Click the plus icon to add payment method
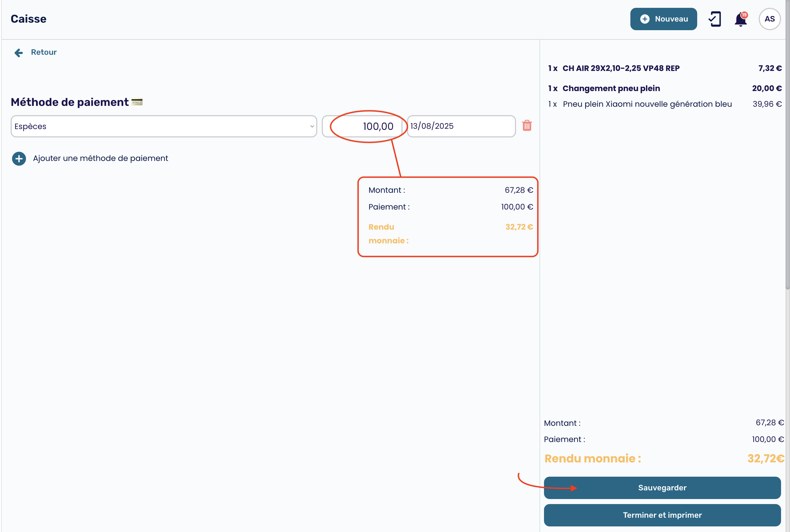790x532 pixels. (x=19, y=158)
